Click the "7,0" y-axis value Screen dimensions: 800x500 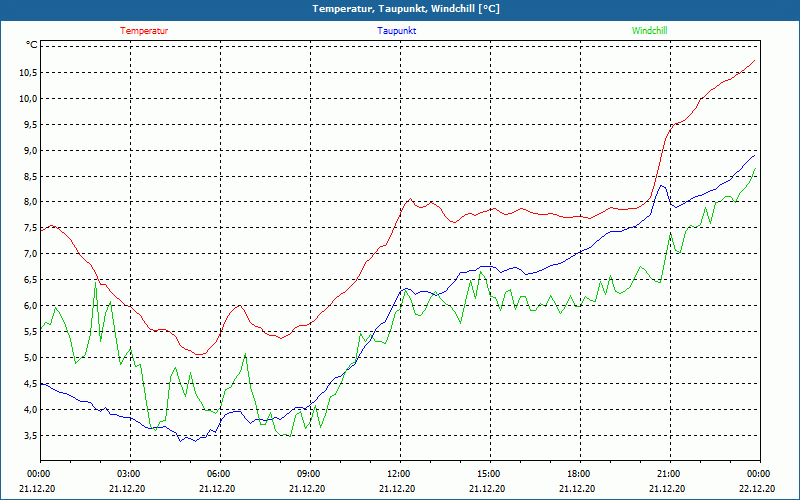tap(30, 254)
